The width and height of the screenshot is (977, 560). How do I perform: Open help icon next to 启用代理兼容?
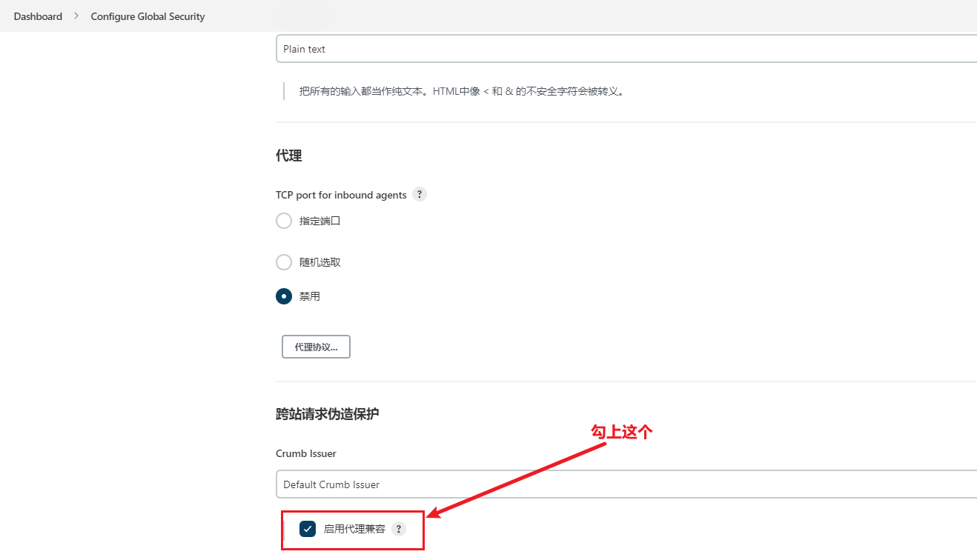399,529
